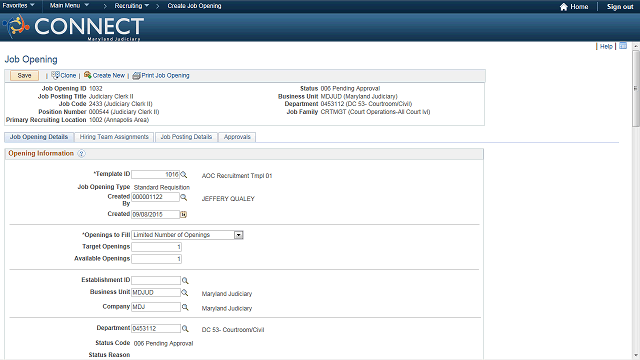Click the Department lookup magnifier icon
Image resolution: width=640 pixels, height=360 pixels.
pyautogui.click(x=185, y=329)
